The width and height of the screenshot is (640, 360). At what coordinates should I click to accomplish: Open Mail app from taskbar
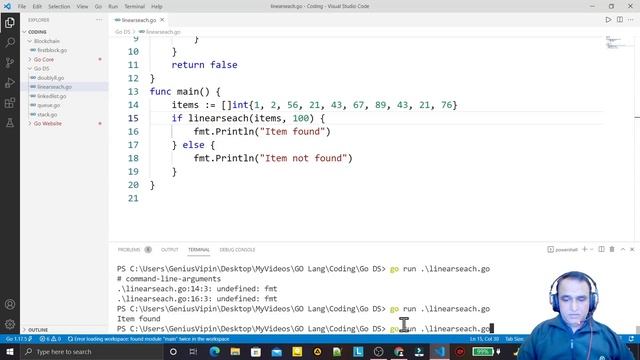pyautogui.click(x=276, y=351)
